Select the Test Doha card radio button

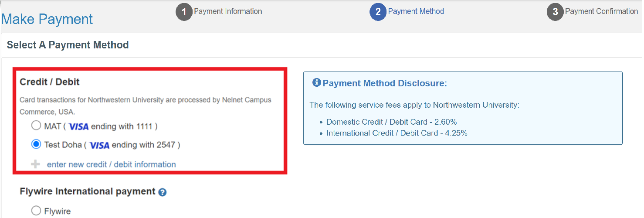(36, 144)
